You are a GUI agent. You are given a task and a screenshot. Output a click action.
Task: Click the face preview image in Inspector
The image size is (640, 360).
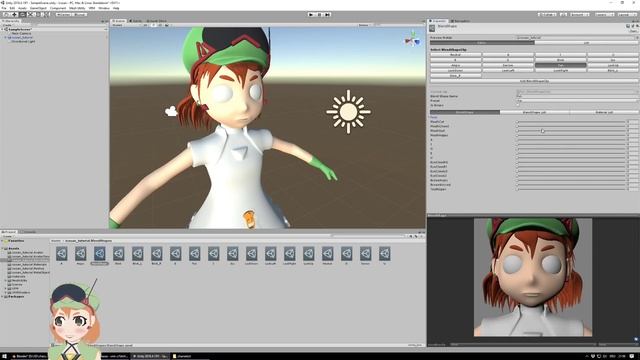[x=533, y=277]
